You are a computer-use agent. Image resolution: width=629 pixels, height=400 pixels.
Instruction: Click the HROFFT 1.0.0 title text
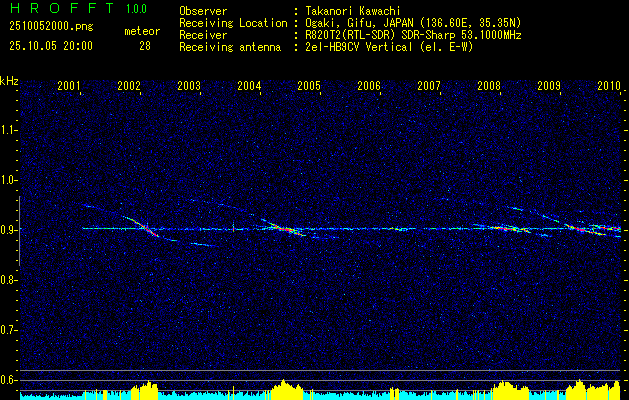pos(79,8)
